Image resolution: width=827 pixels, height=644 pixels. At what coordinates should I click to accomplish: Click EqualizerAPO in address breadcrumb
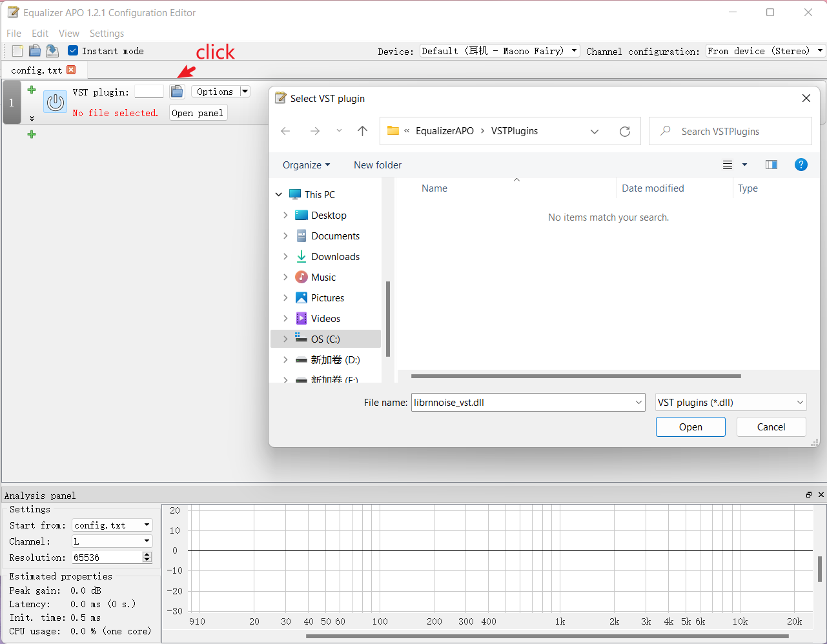[x=444, y=131]
